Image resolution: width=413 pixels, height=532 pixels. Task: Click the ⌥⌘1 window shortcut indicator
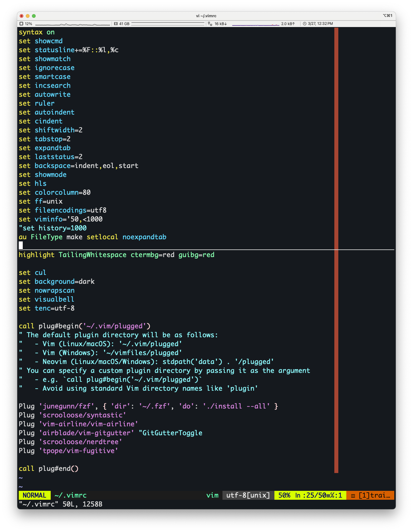[387, 16]
